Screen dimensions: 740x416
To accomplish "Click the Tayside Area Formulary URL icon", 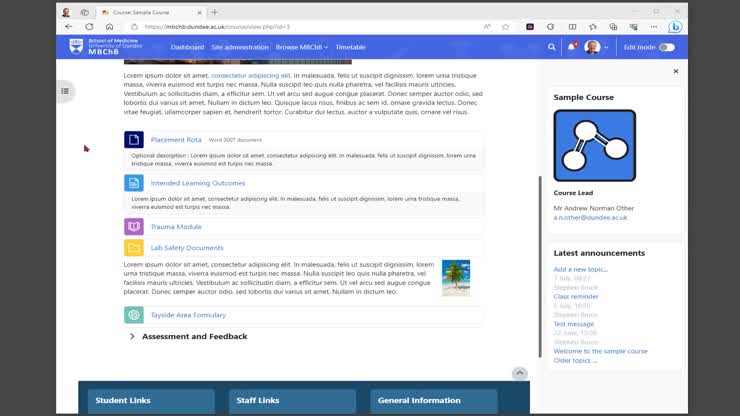I will point(134,315).
